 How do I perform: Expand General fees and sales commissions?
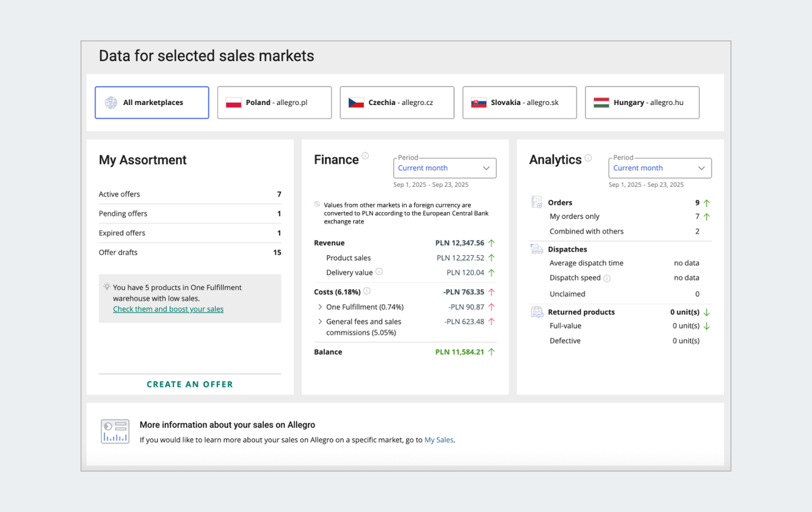tap(319, 321)
